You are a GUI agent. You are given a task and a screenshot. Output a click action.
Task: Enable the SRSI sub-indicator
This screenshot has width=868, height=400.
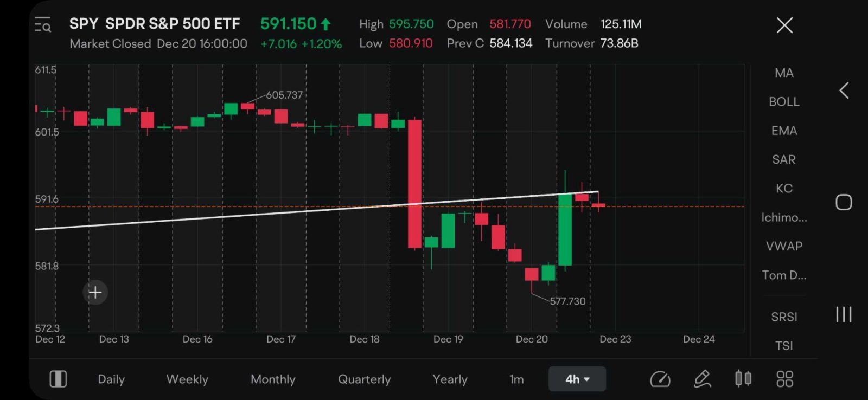[x=784, y=317]
